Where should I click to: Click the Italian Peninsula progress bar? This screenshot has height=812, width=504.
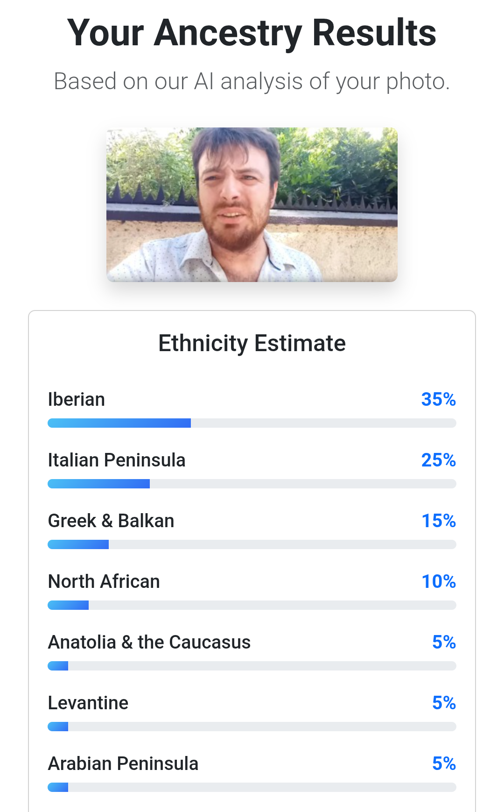[252, 484]
